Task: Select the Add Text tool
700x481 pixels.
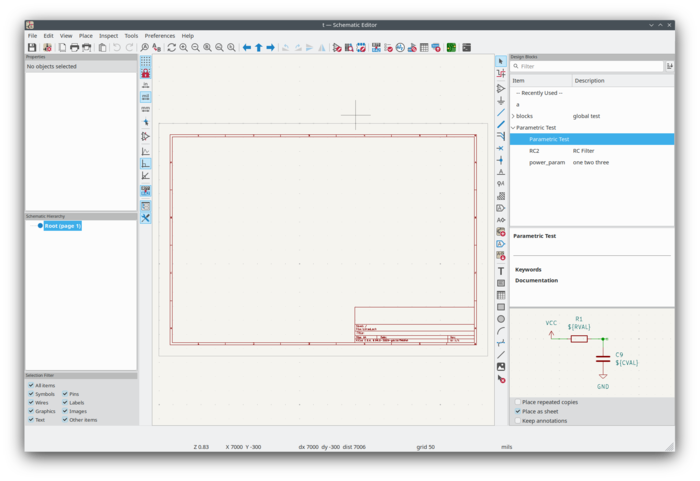Action: [x=501, y=271]
